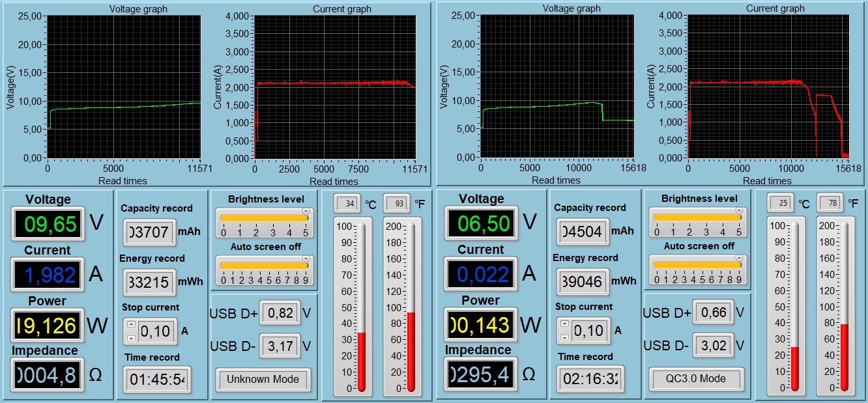Viewport: 868px width, 403px height.
Task: Click the Current display reading 0,022 A
Action: coord(481,273)
